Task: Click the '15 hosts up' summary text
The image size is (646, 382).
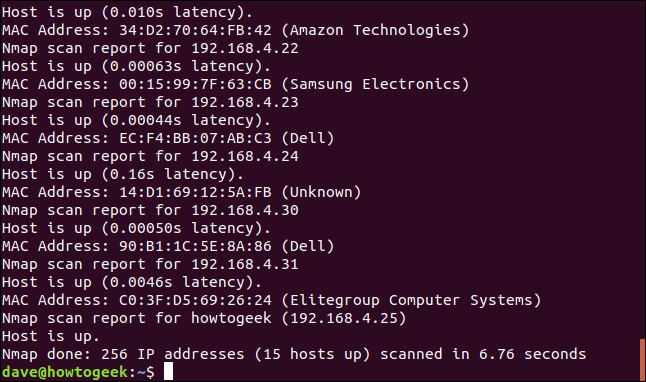Action: (x=312, y=354)
